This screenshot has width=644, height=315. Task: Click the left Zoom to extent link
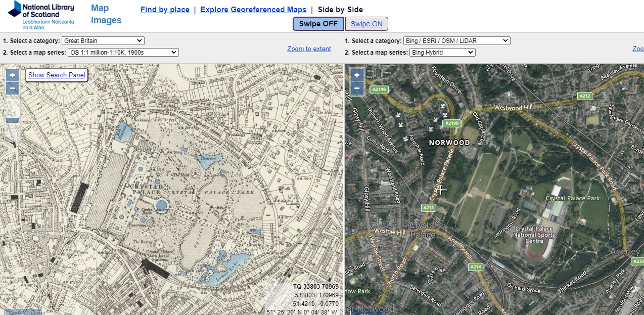click(309, 49)
